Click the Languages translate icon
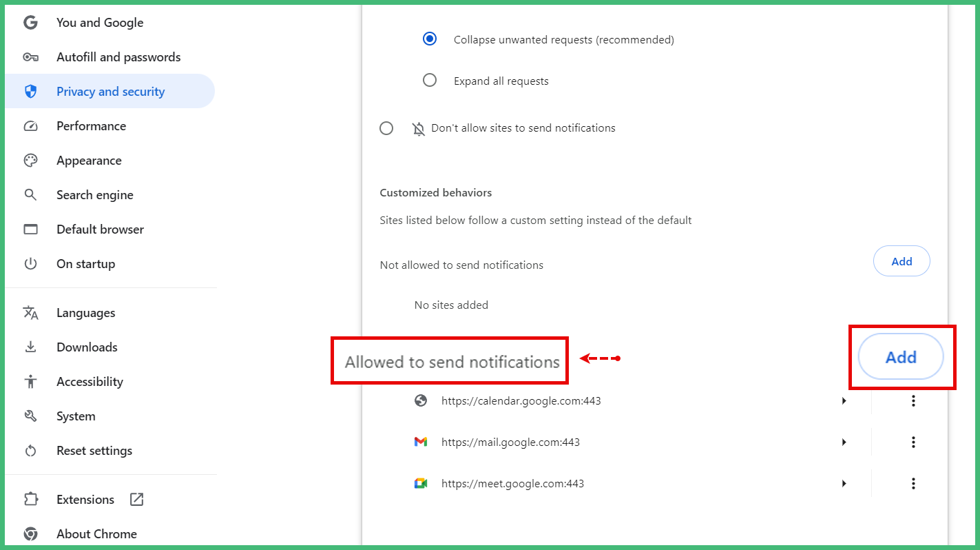 point(30,313)
